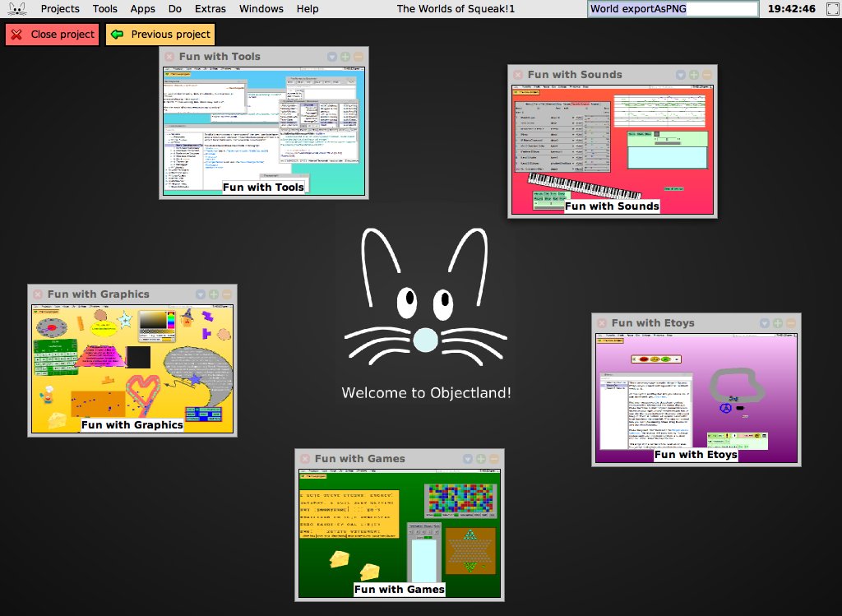
Task: Click the large Squeak mouse face drawing
Action: pos(425,296)
